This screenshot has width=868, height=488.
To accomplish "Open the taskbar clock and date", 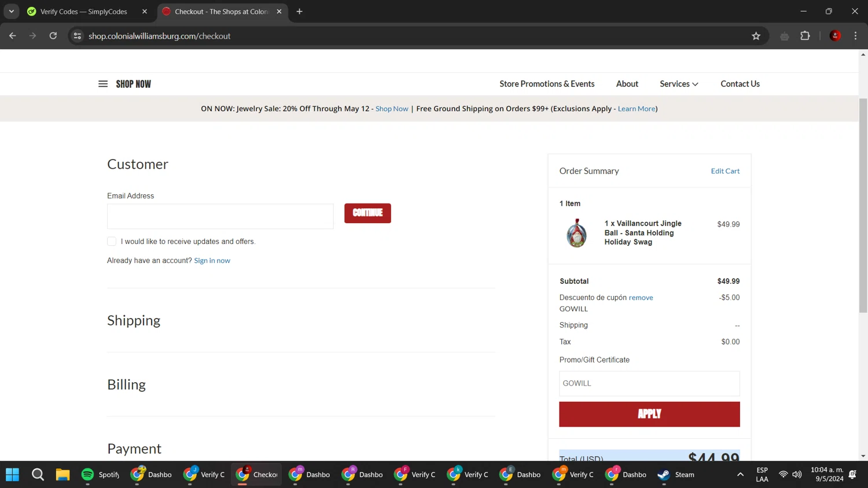I will tap(827, 475).
